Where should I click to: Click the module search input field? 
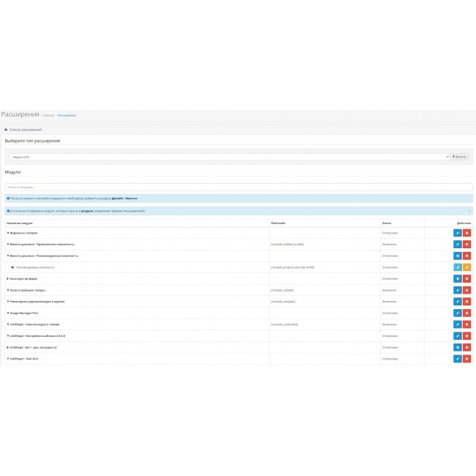pyautogui.click(x=238, y=187)
